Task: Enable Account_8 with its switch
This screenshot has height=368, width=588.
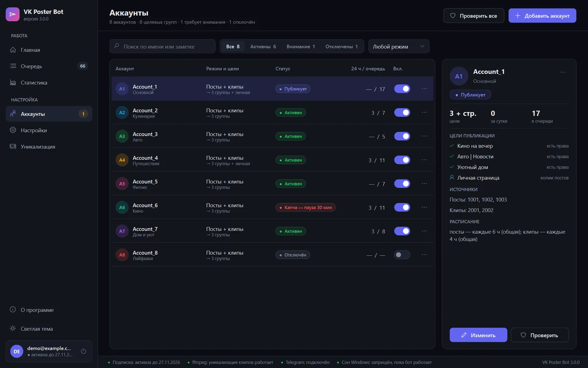Action: tap(402, 255)
